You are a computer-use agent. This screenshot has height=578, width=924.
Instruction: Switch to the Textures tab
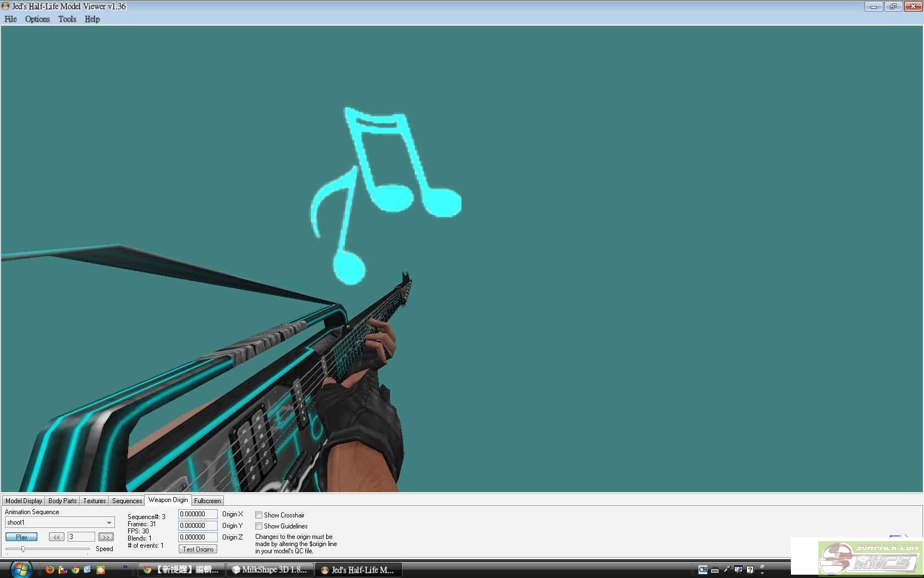(x=94, y=501)
